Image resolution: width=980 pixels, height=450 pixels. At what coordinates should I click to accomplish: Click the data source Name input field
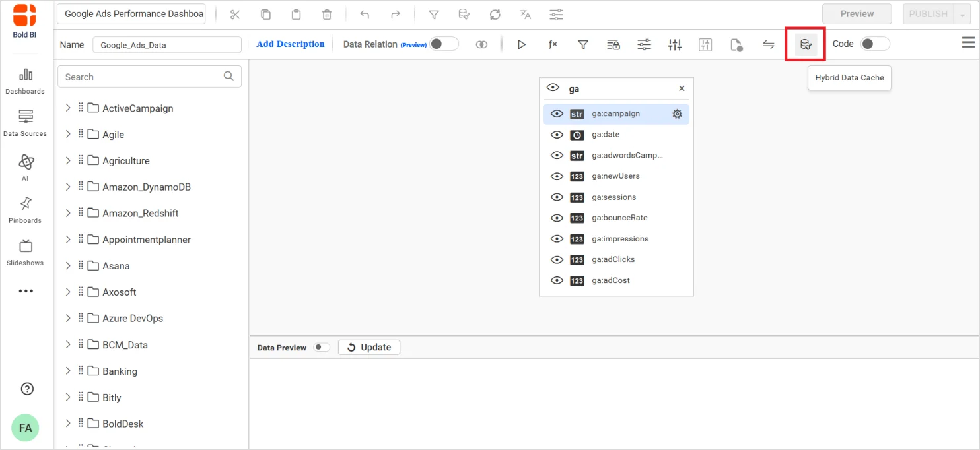167,45
